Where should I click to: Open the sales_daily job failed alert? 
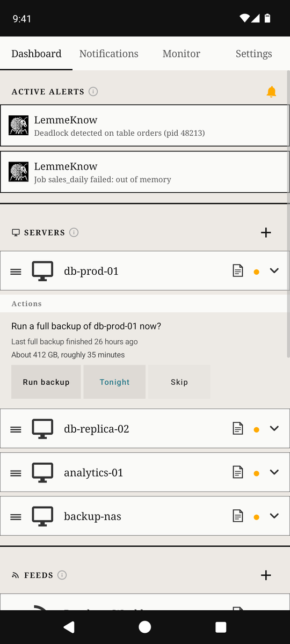(145, 172)
